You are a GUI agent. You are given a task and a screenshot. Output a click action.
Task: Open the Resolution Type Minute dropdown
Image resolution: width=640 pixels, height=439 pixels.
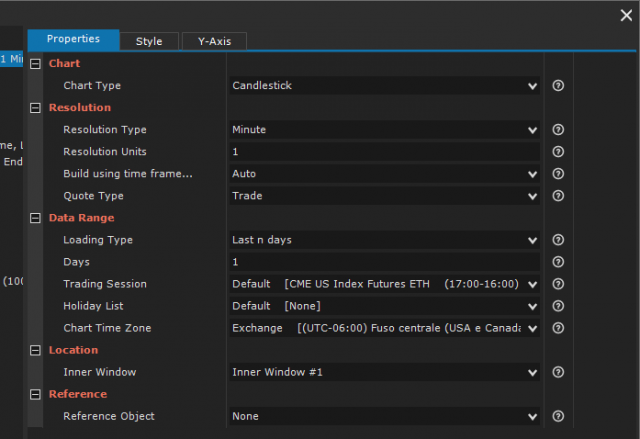pos(385,130)
